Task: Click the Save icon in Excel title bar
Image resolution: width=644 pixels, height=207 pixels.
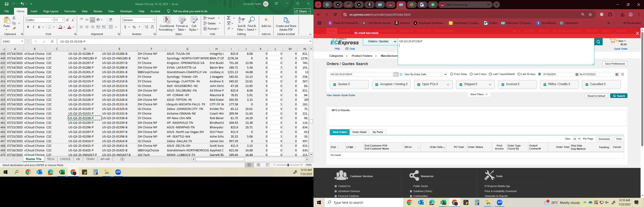Action: tap(6, 4)
